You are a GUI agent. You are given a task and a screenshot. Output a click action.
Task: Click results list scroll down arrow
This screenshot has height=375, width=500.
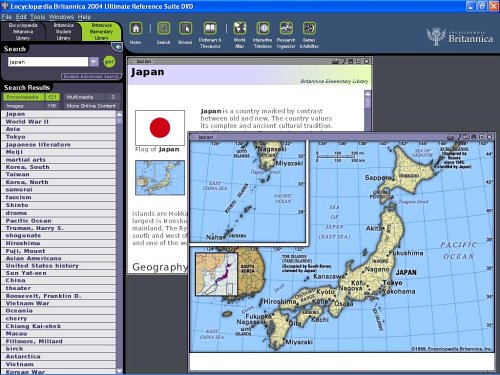(119, 371)
